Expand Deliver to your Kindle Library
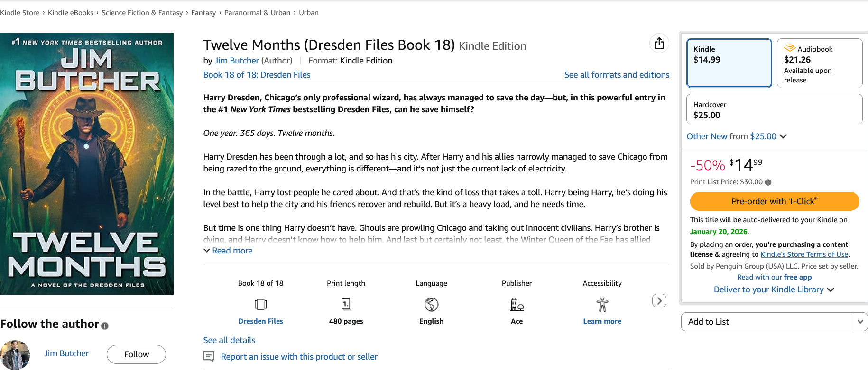 (x=774, y=289)
